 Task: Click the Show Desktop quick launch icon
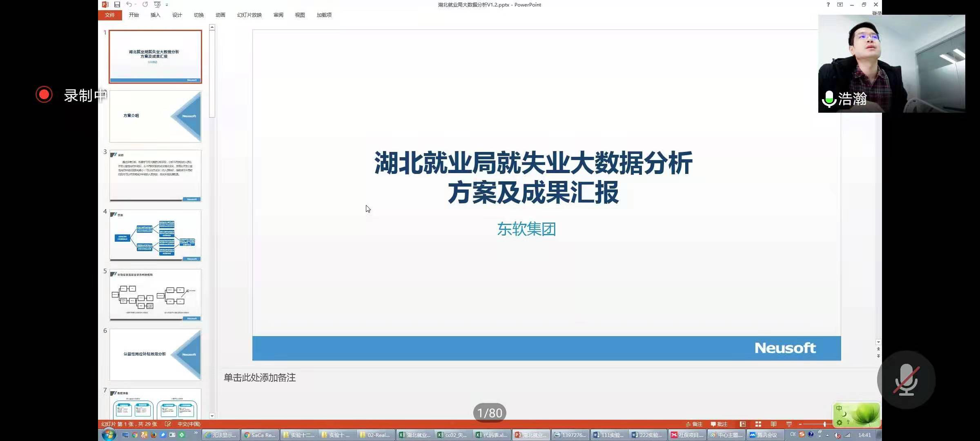coord(125,435)
